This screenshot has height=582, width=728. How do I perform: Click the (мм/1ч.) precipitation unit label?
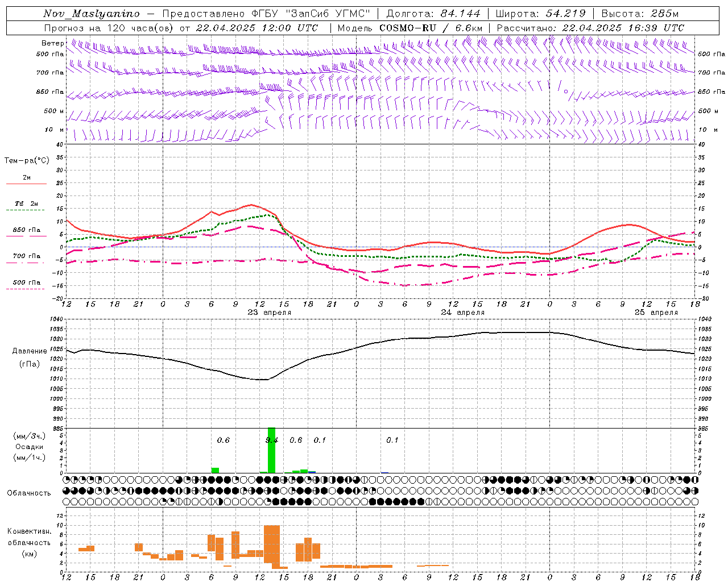[x=30, y=458]
